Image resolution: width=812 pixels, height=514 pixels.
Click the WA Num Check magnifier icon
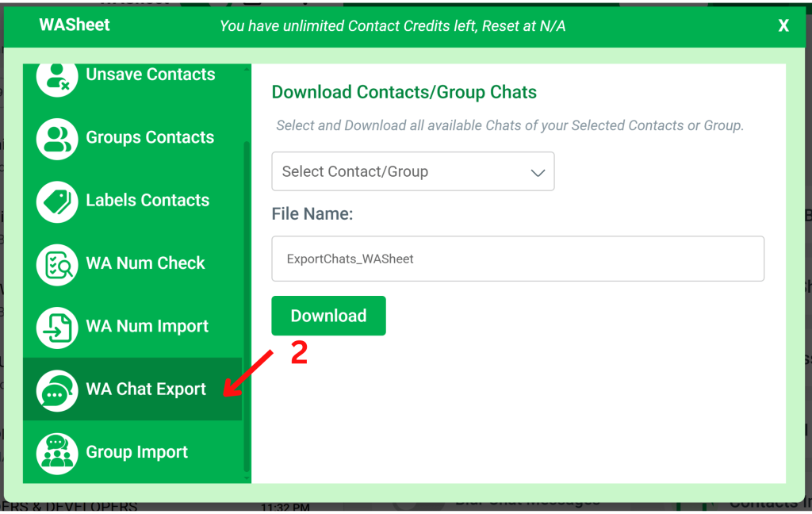(x=57, y=265)
